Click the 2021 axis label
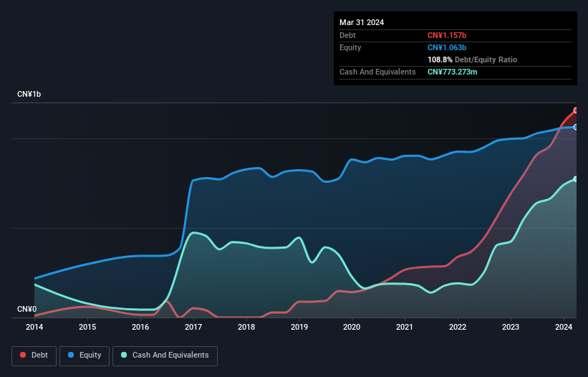This screenshot has height=377, width=588. 405,327
